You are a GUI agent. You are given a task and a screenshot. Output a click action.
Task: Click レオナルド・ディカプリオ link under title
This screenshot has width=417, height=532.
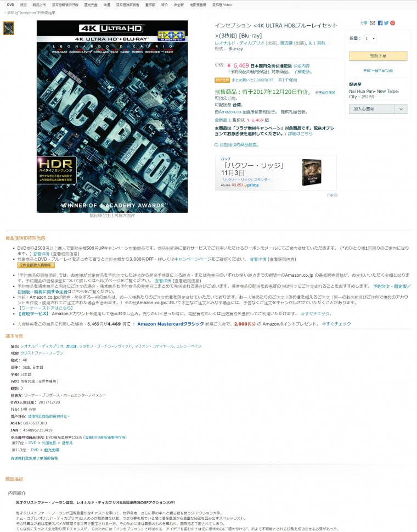pyautogui.click(x=239, y=43)
